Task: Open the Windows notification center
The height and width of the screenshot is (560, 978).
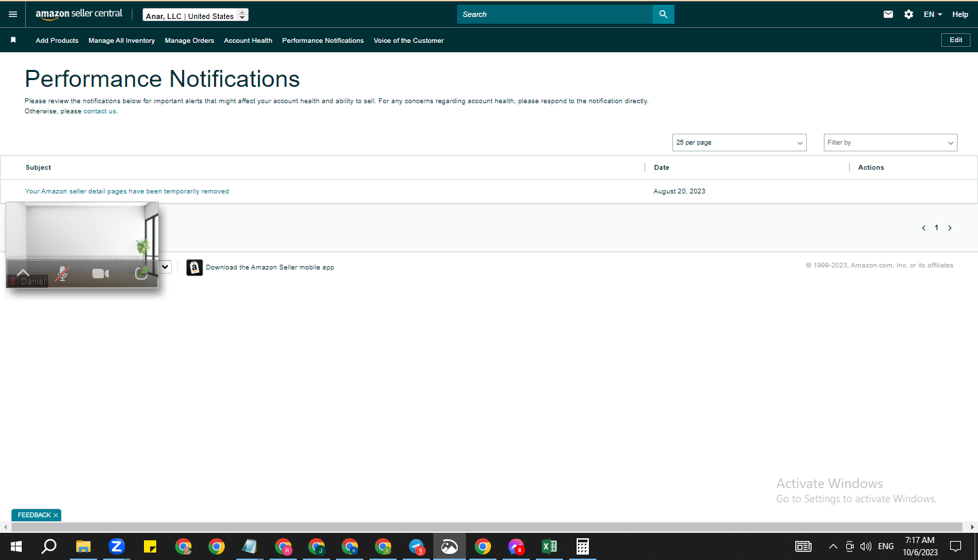Action: [x=956, y=546]
